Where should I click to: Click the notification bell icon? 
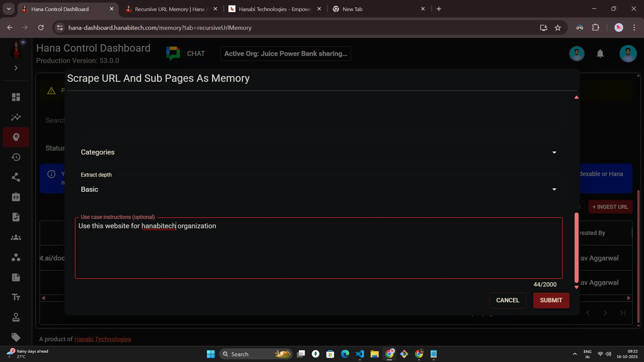(600, 54)
